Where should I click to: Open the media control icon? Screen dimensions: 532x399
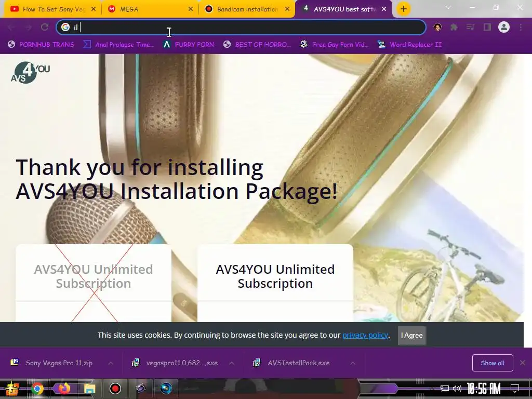coord(471,27)
